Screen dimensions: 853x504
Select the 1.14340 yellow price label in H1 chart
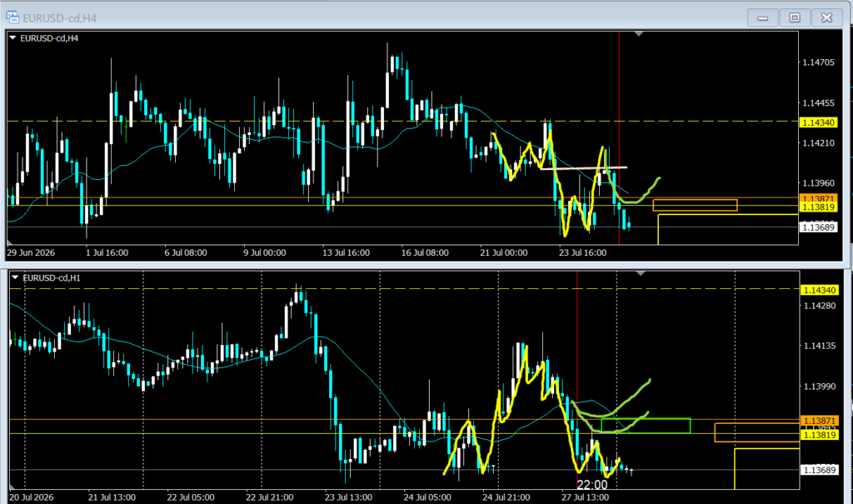[x=819, y=290]
